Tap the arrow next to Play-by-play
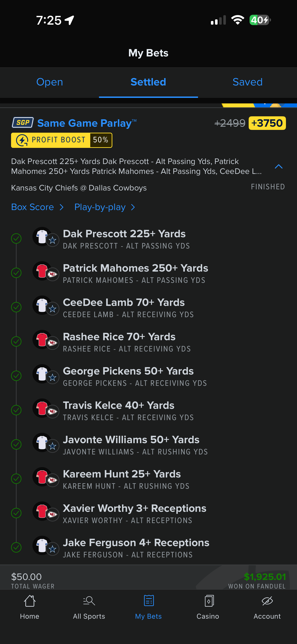Image resolution: width=297 pixels, height=644 pixels. [x=133, y=207]
